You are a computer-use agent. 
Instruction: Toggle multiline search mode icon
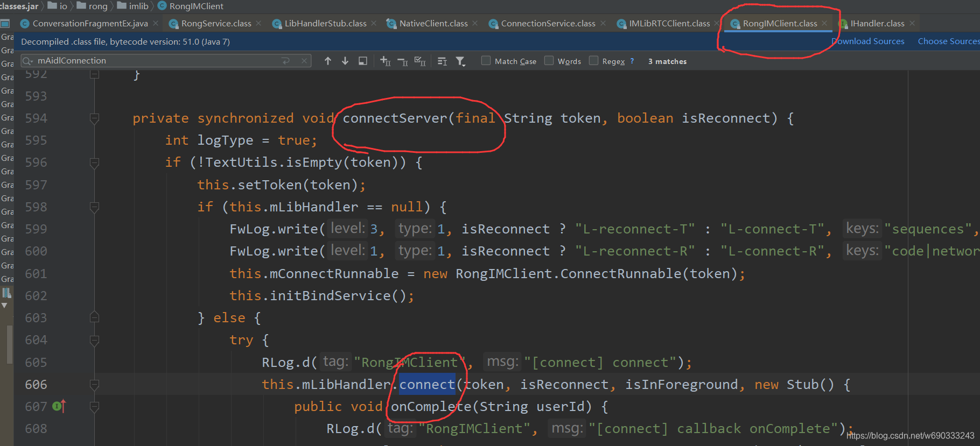(442, 61)
